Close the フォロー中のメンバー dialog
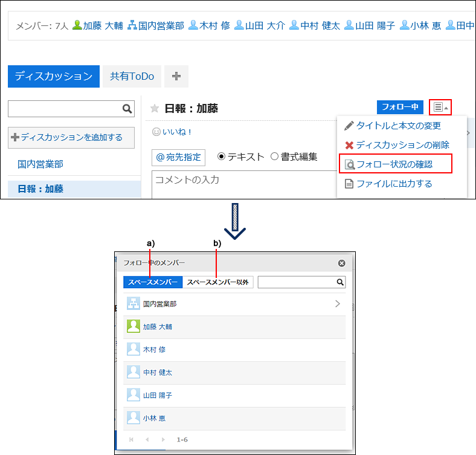 click(x=341, y=263)
